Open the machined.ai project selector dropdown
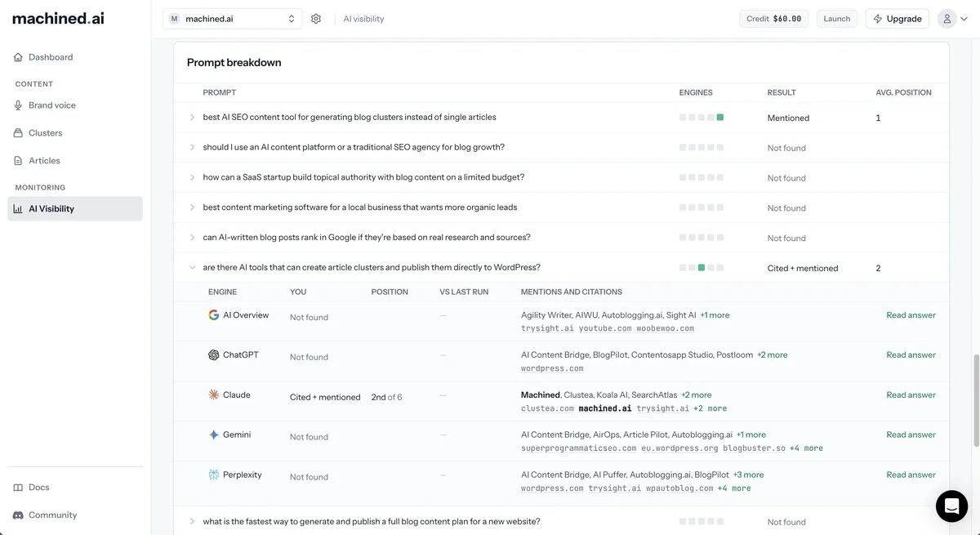This screenshot has height=535, width=980. pyautogui.click(x=233, y=19)
